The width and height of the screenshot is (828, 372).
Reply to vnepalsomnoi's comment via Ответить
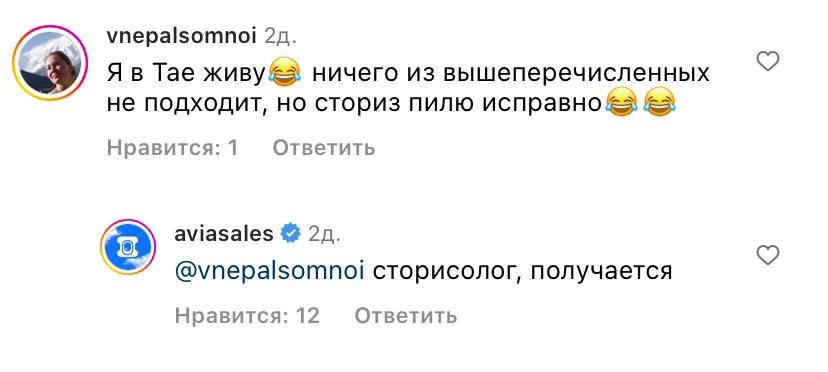tap(324, 147)
